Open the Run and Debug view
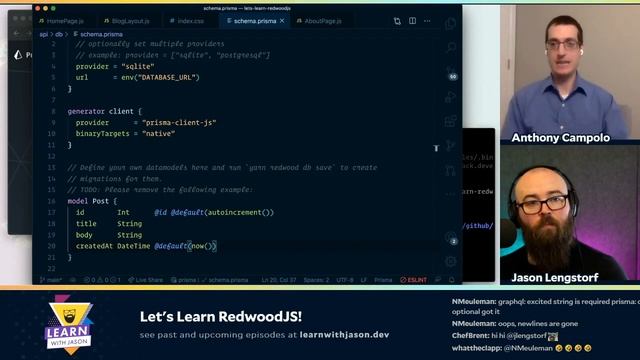 tap(451, 97)
